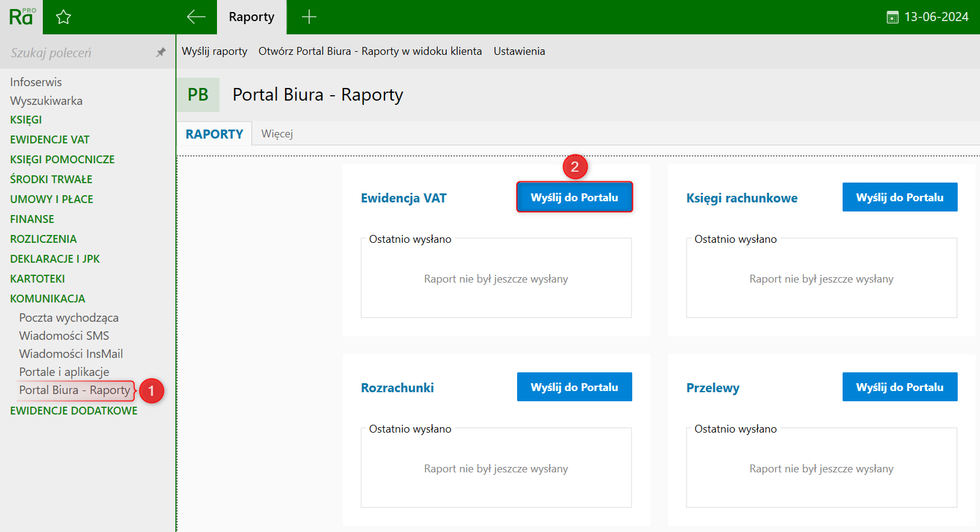The width and height of the screenshot is (980, 532).
Task: Select the RAPORTY tab
Action: [x=214, y=134]
